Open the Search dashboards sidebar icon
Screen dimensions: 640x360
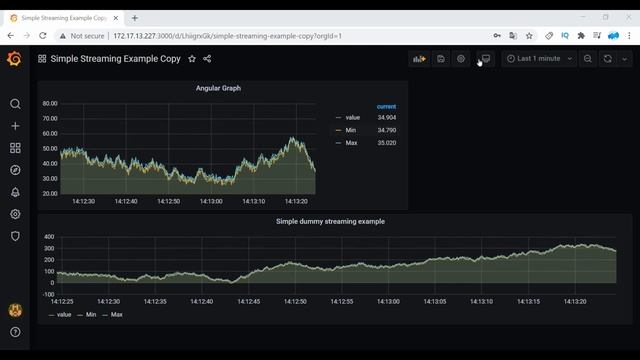point(15,104)
